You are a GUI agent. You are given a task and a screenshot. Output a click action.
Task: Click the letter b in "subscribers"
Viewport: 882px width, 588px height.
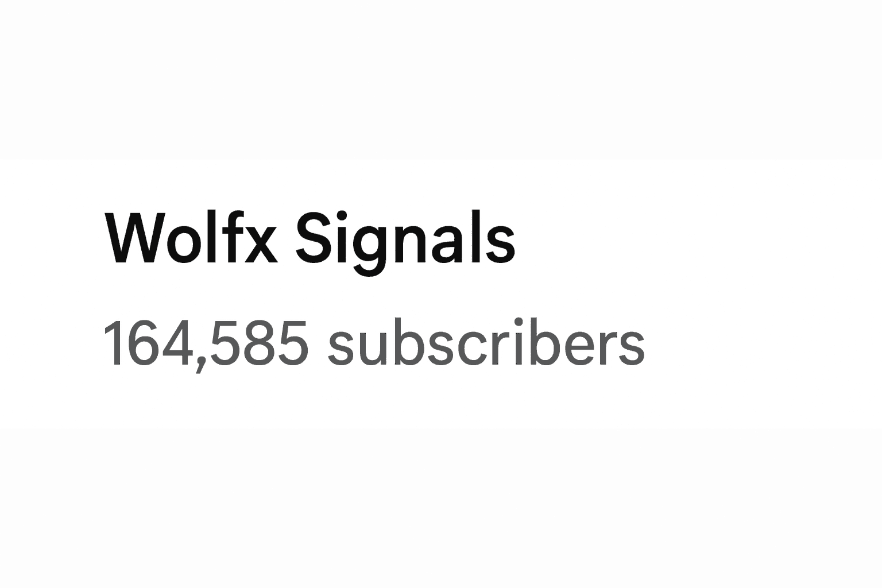coord(409,342)
